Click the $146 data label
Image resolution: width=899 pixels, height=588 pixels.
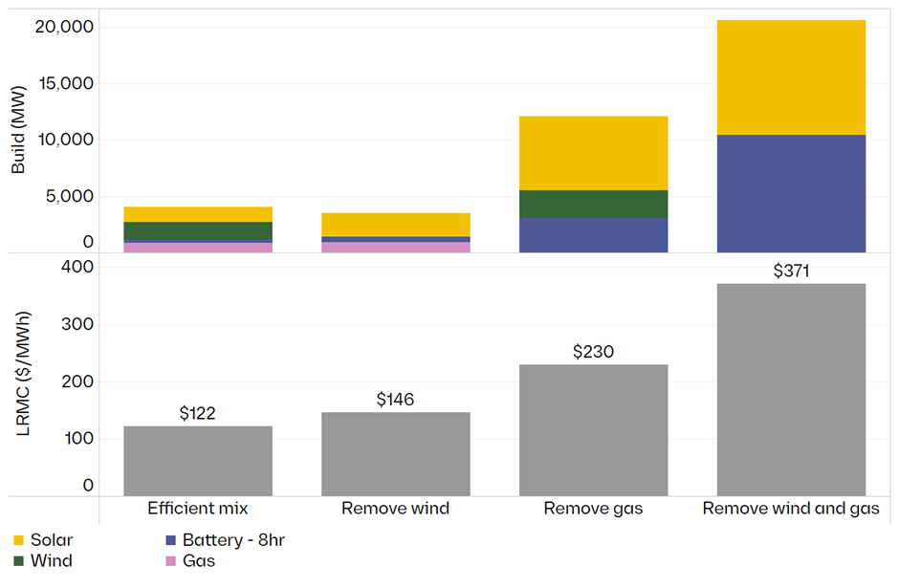[x=395, y=400]
